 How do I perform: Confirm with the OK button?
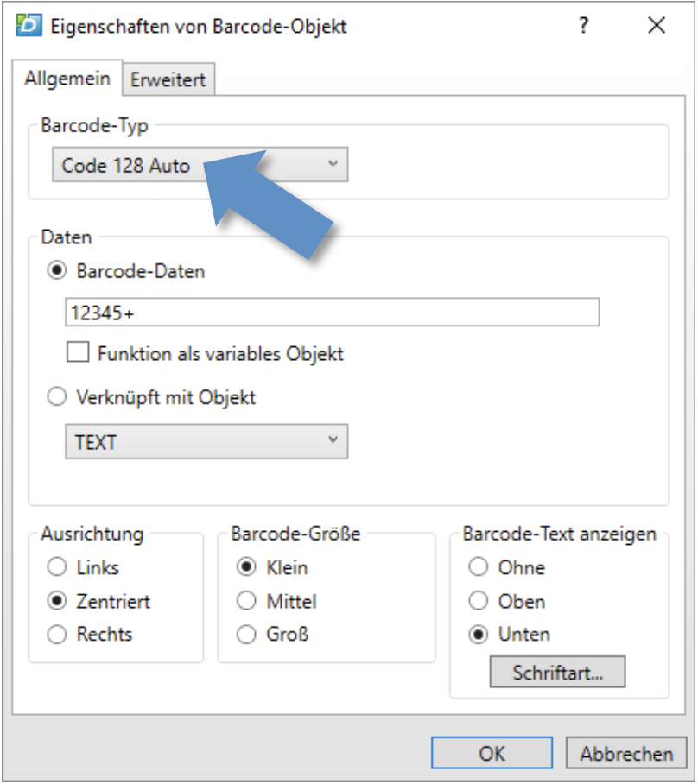point(492,754)
